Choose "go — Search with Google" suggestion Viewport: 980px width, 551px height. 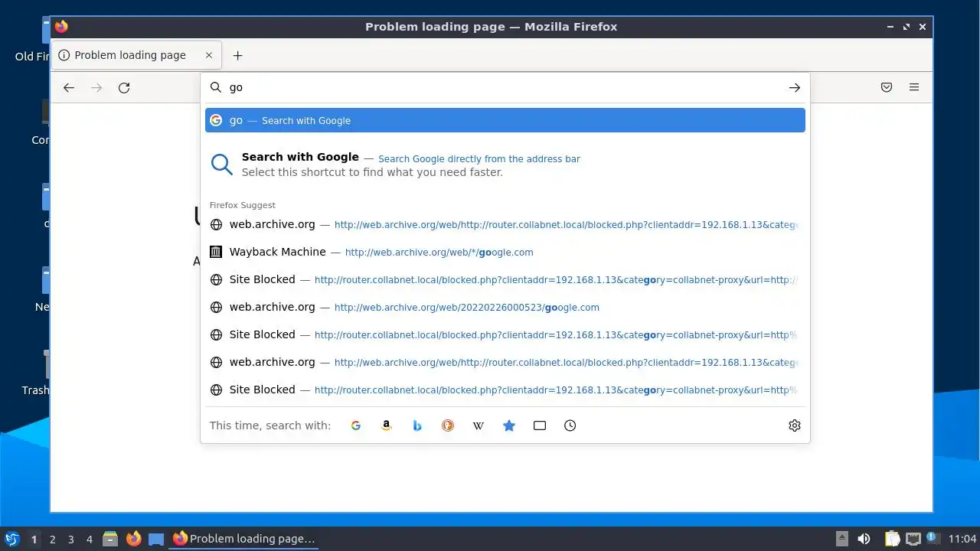click(505, 120)
